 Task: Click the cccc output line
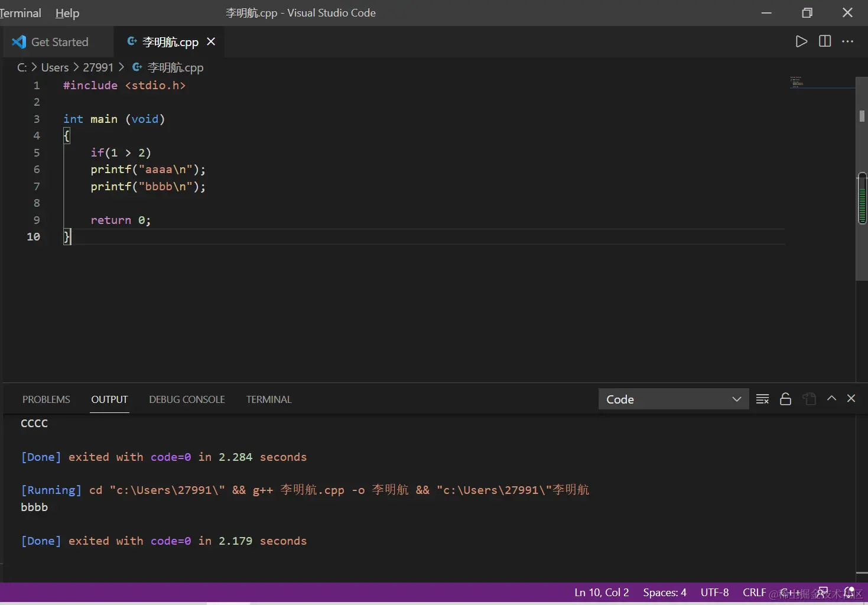tap(34, 423)
